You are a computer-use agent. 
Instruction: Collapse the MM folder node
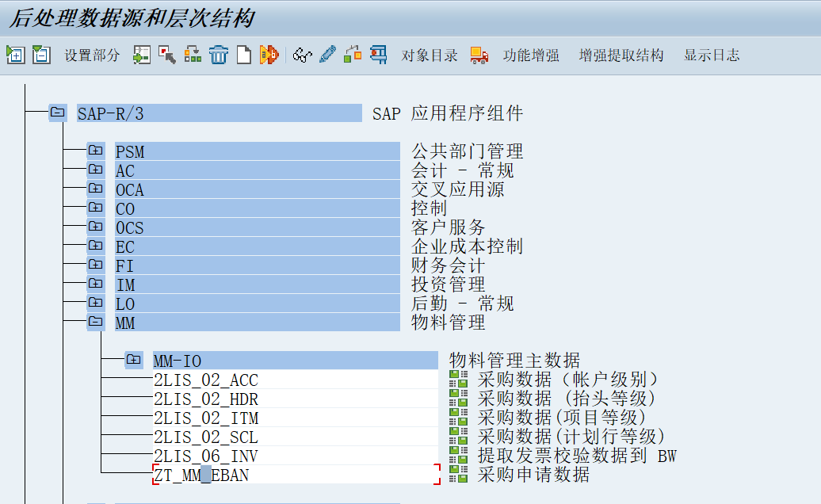click(x=96, y=322)
